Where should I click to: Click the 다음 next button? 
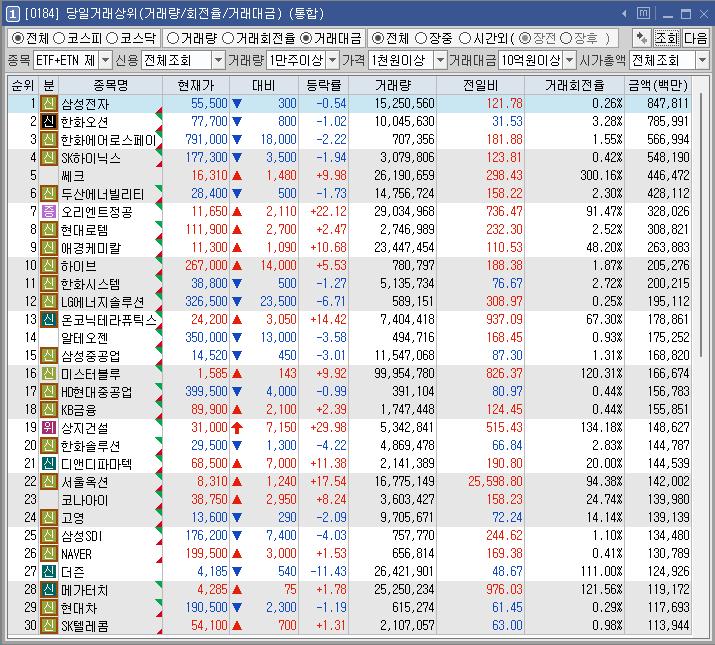point(695,38)
